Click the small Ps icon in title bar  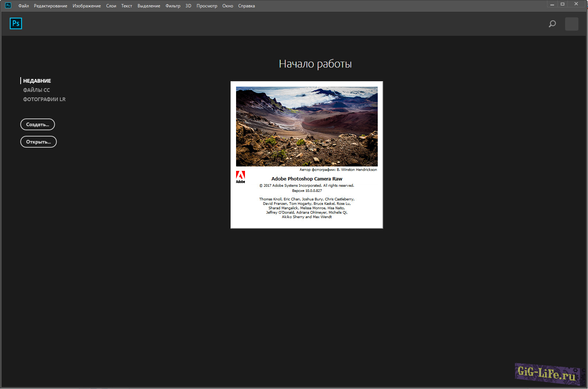pyautogui.click(x=8, y=6)
